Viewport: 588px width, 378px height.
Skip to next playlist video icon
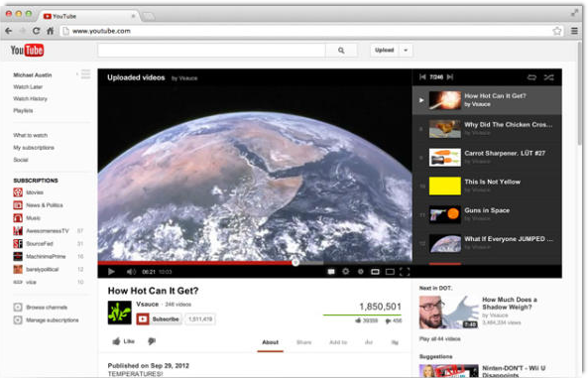tap(450, 77)
